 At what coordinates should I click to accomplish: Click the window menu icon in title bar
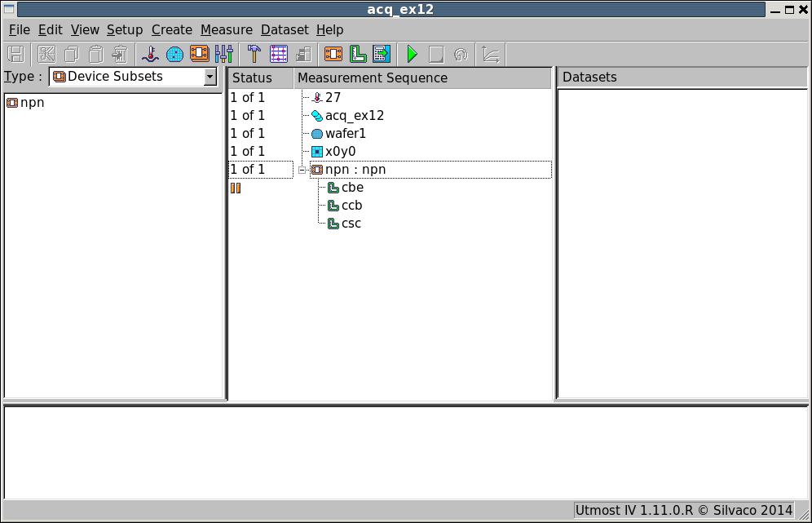pos(9,9)
